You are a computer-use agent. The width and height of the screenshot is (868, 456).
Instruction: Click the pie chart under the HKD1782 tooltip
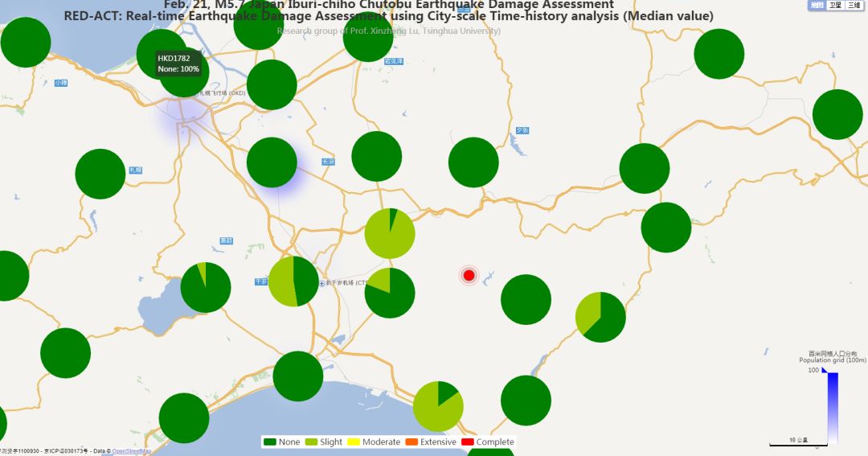tap(184, 72)
